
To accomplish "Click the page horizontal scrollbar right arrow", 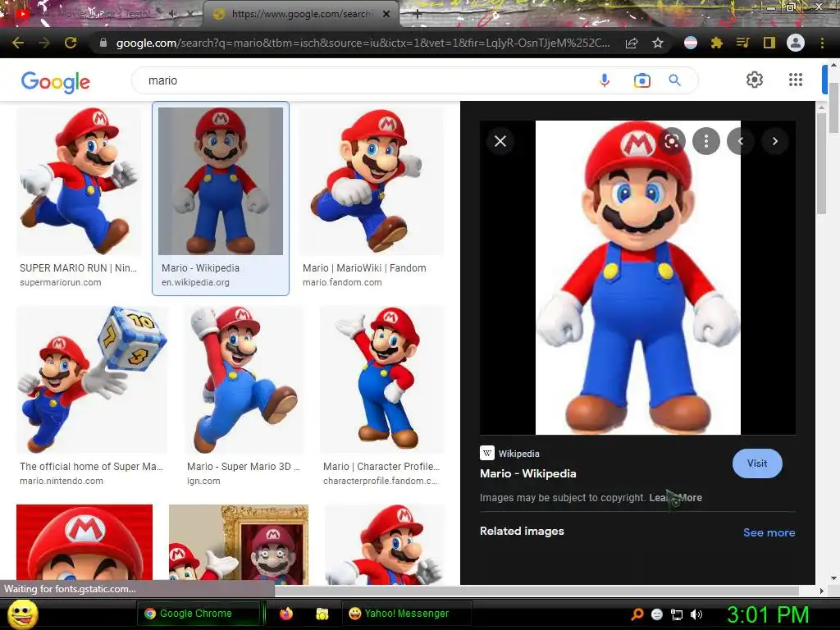I will 822,591.
